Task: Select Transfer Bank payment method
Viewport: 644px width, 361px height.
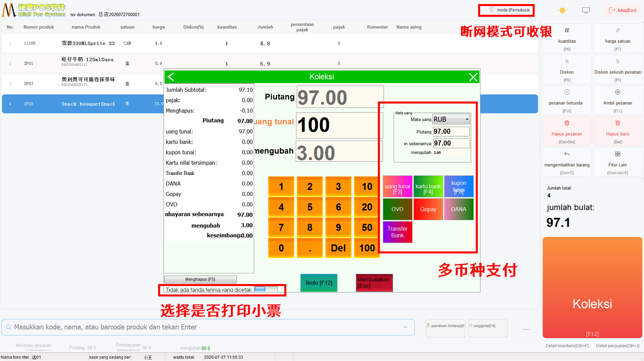Action: [397, 232]
